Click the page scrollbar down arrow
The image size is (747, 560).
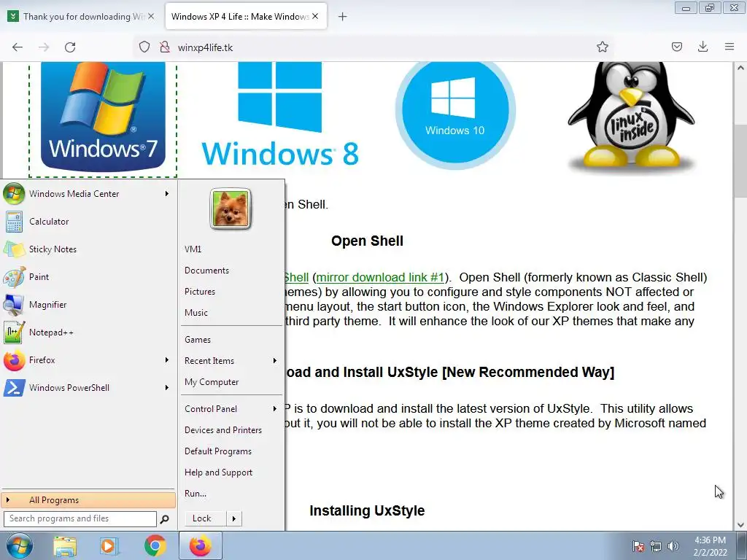click(x=740, y=525)
